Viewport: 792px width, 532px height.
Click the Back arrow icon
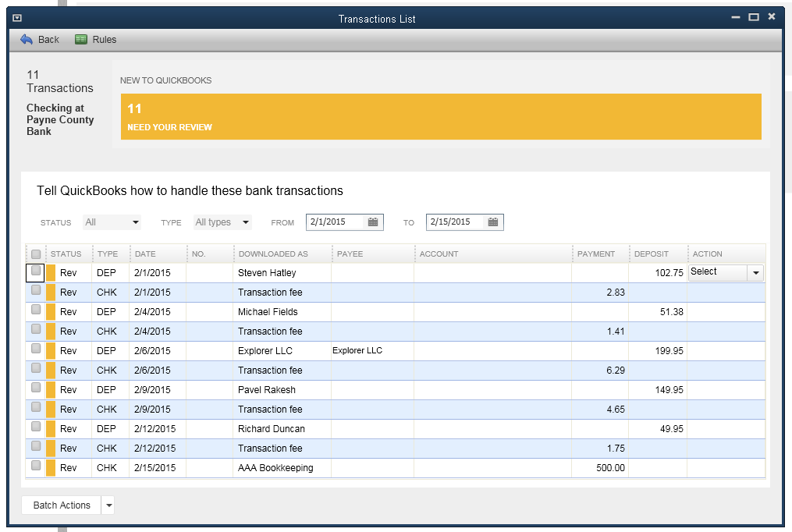tap(27, 39)
